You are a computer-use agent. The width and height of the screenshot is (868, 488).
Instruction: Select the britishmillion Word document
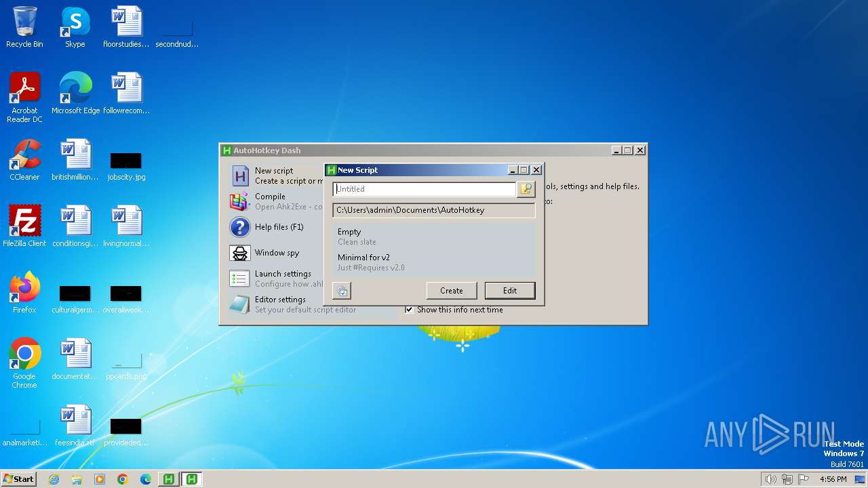(75, 160)
